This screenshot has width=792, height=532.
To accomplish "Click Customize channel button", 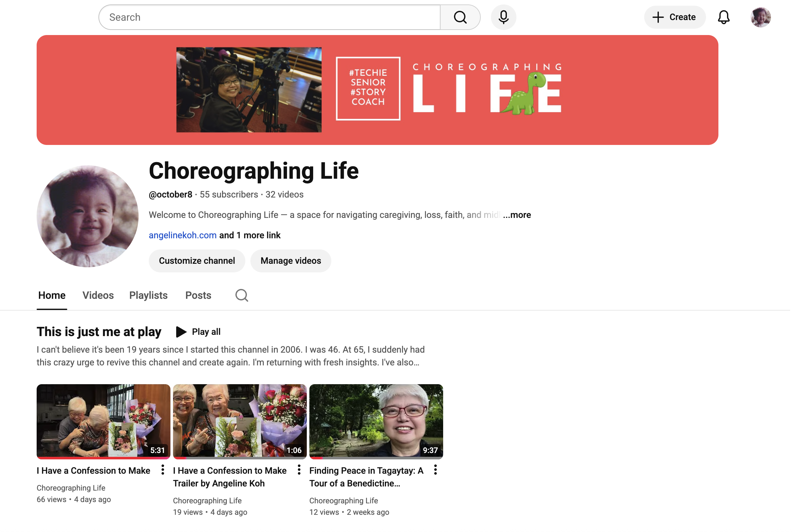I will click(198, 261).
